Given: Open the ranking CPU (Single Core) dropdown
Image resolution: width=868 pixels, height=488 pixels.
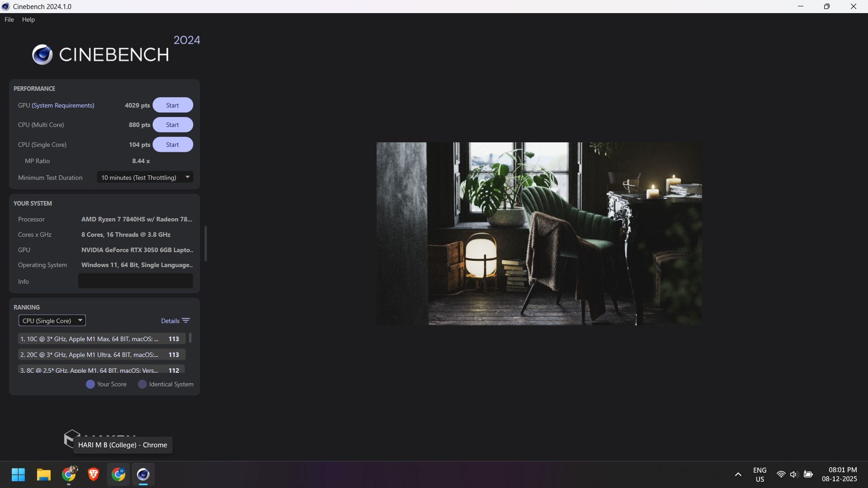Looking at the screenshot, I should click(x=52, y=320).
